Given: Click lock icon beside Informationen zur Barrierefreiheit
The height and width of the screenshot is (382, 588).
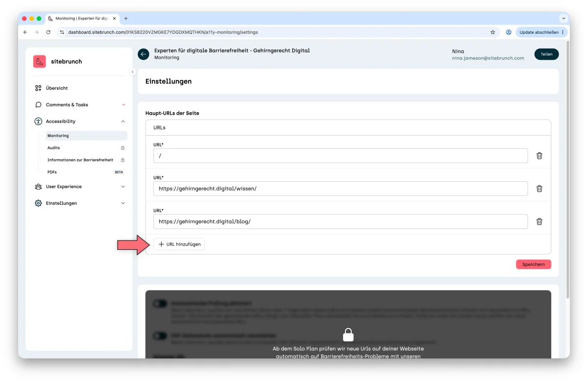Looking at the screenshot, I should [122, 160].
